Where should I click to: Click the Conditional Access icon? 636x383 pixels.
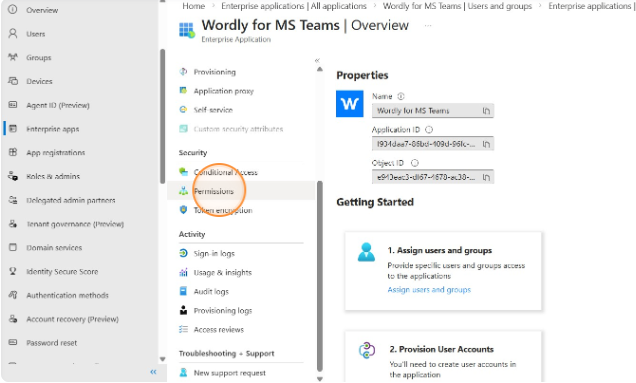click(x=183, y=172)
